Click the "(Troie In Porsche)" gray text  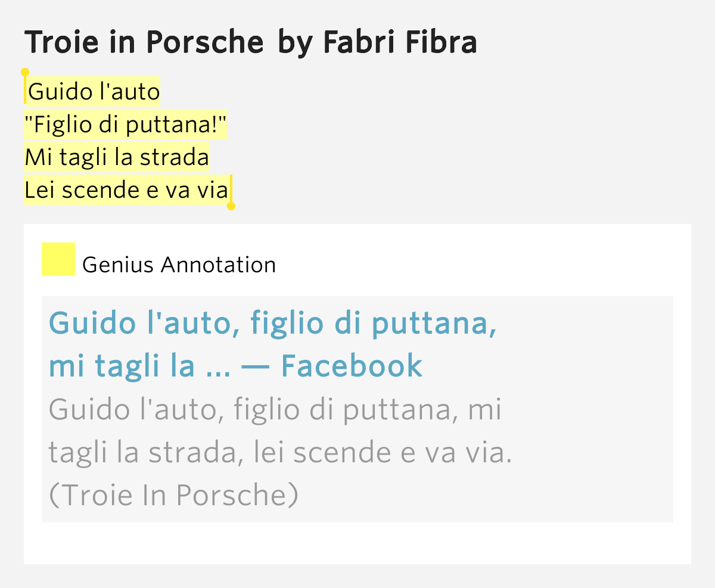click(173, 496)
